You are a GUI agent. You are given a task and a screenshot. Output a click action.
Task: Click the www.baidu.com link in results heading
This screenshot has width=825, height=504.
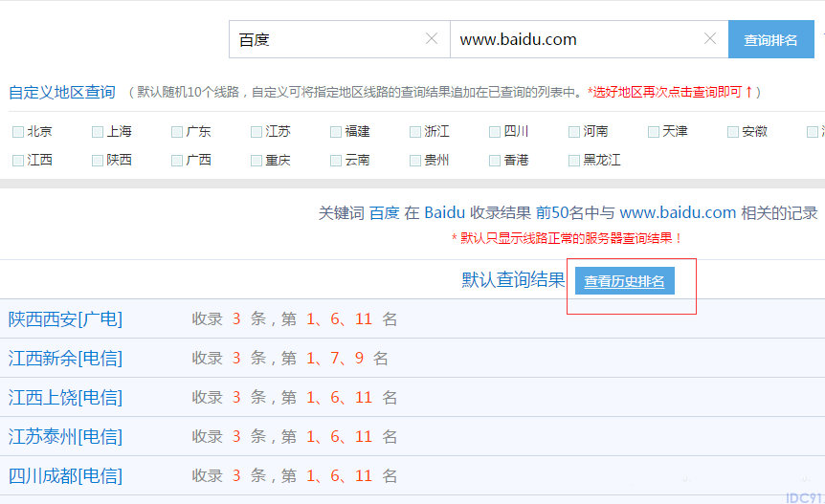click(678, 213)
